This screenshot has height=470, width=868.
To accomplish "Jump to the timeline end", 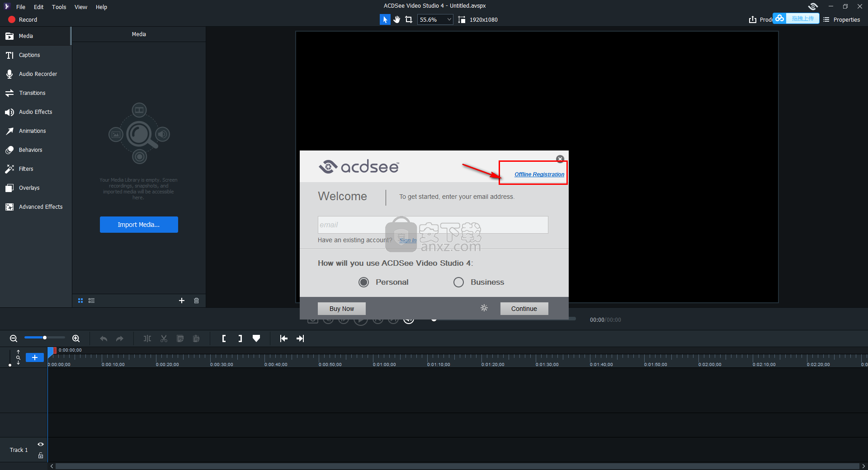I will point(300,338).
